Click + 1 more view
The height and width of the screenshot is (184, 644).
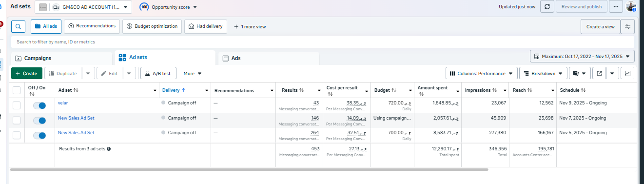(x=250, y=26)
